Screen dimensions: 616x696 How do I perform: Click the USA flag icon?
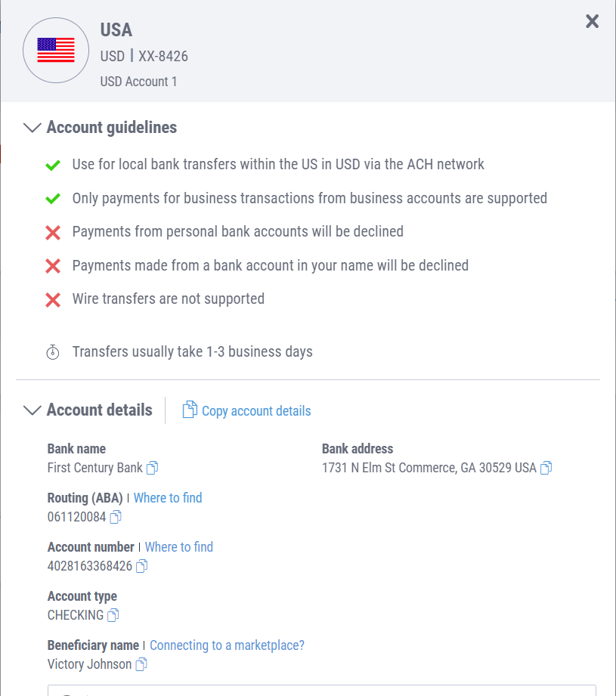click(56, 50)
